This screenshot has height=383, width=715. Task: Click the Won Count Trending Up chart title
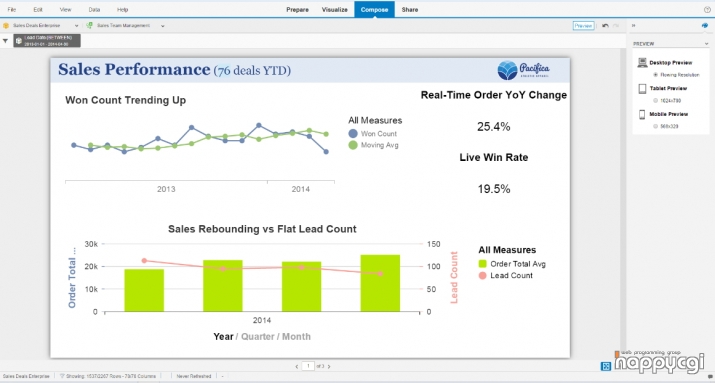[x=125, y=100]
